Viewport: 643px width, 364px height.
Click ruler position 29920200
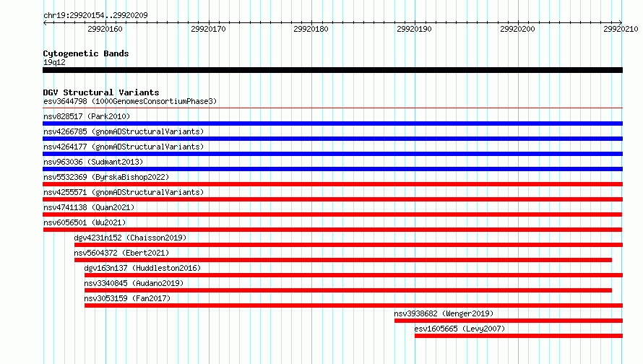517,29
